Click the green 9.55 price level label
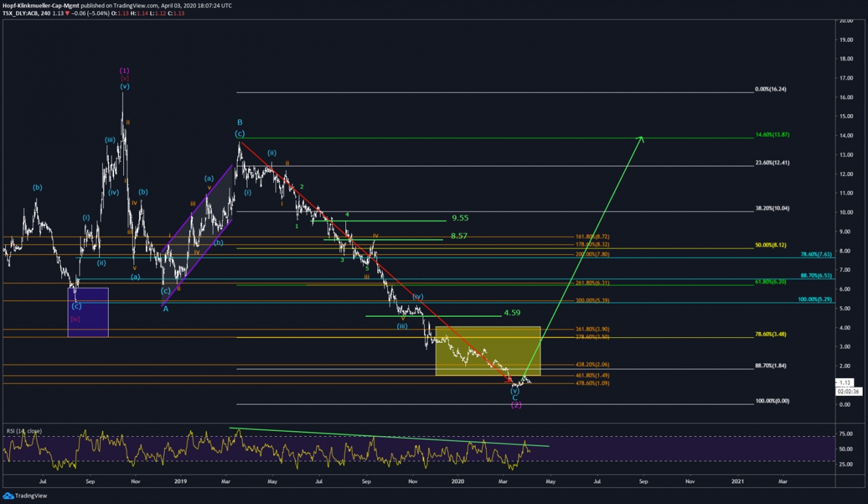Viewport: 868px width, 504px height. click(460, 218)
